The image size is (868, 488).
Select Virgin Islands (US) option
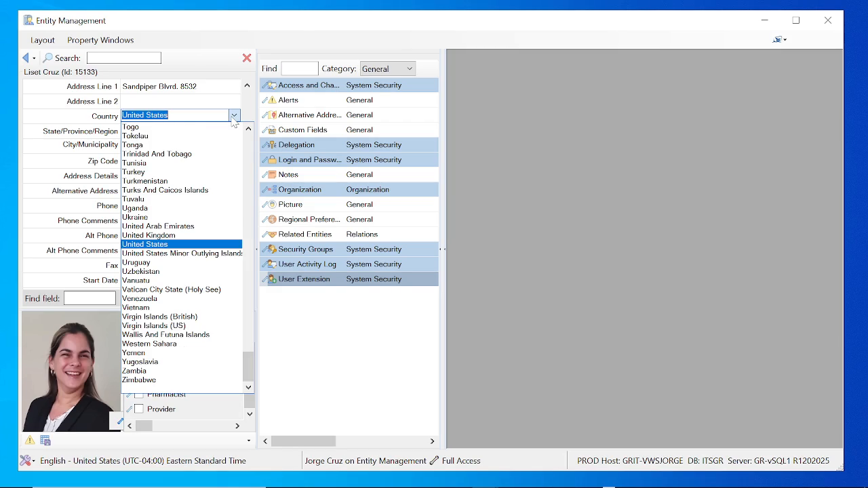pos(154,326)
